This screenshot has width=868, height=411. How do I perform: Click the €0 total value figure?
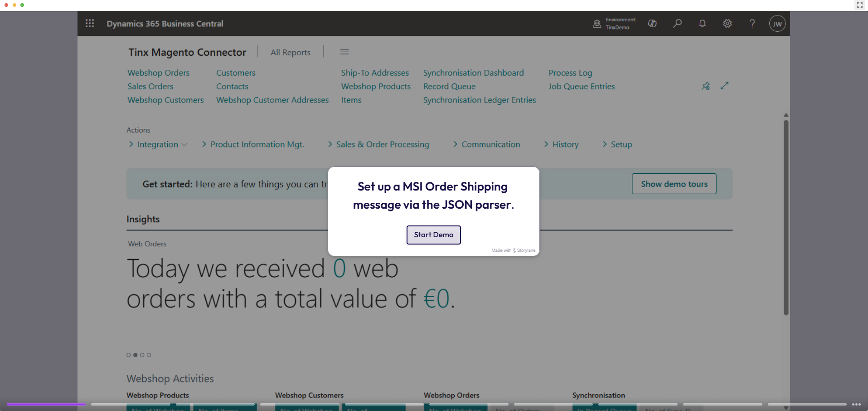(436, 299)
